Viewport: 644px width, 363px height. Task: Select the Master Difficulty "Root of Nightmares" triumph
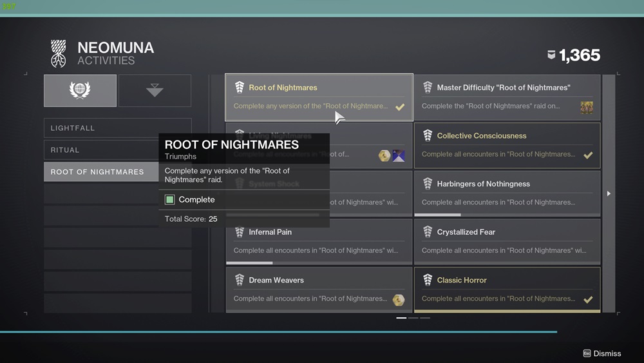click(x=507, y=97)
